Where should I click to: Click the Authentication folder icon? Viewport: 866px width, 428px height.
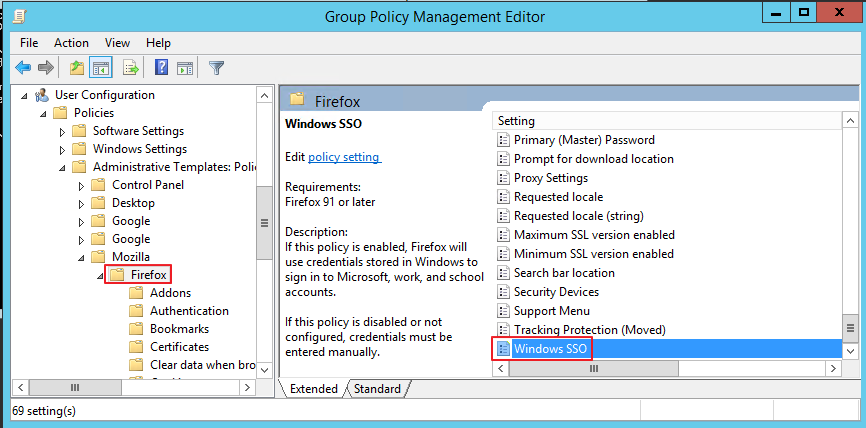(136, 311)
